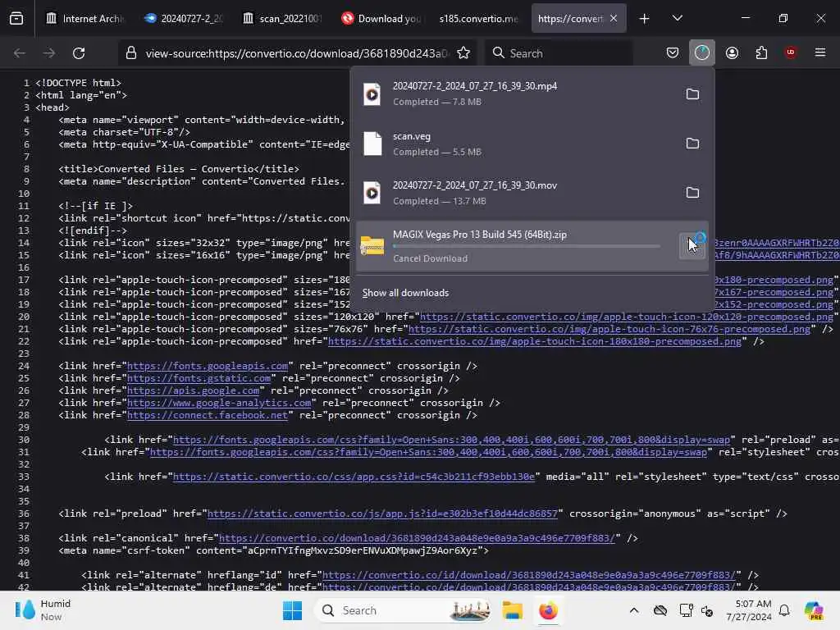
Task: Show mov download in folder
Action: (692, 193)
